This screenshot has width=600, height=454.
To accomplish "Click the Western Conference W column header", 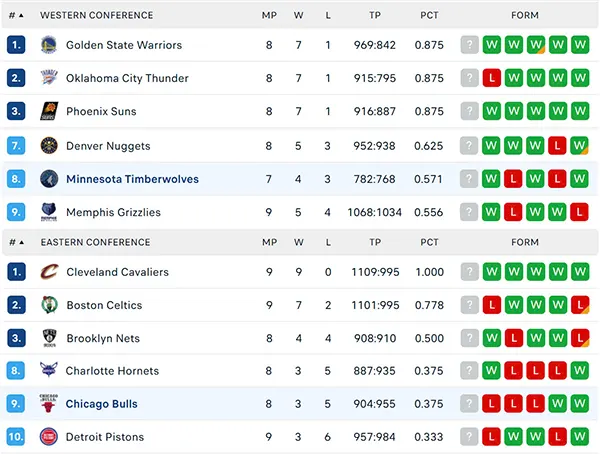I will point(298,15).
